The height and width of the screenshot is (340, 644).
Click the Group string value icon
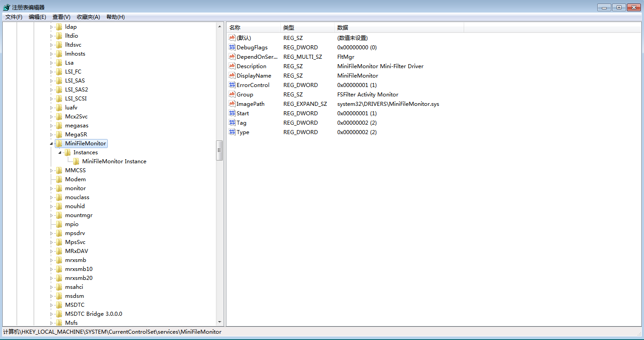(232, 94)
